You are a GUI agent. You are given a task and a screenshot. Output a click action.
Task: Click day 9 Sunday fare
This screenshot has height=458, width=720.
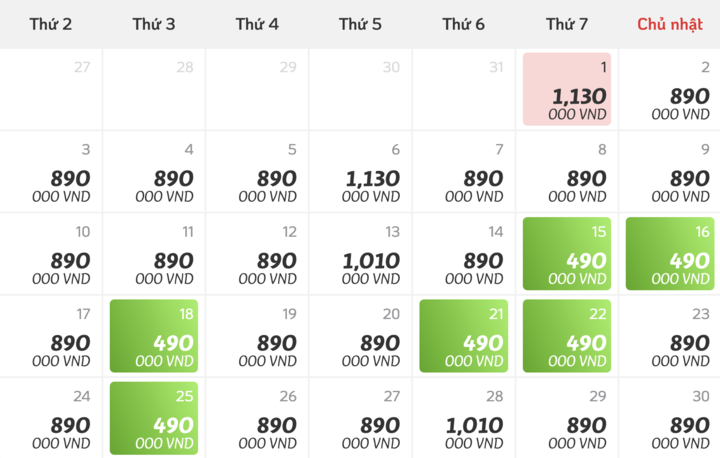pyautogui.click(x=670, y=171)
